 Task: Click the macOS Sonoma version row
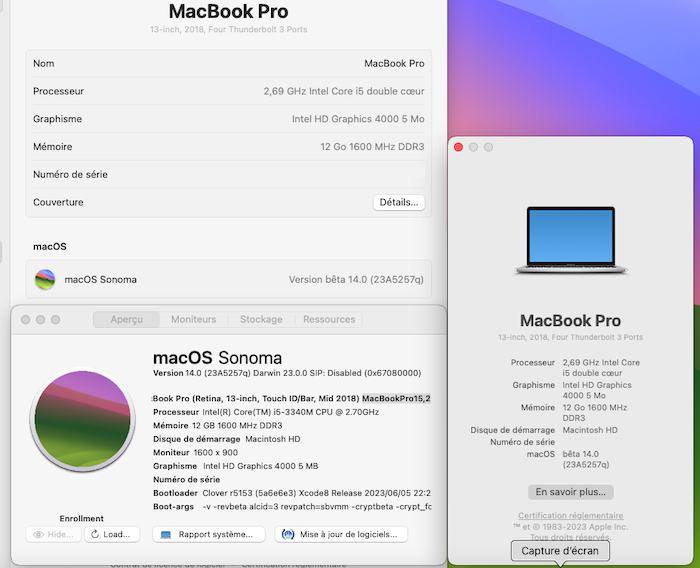click(229, 280)
